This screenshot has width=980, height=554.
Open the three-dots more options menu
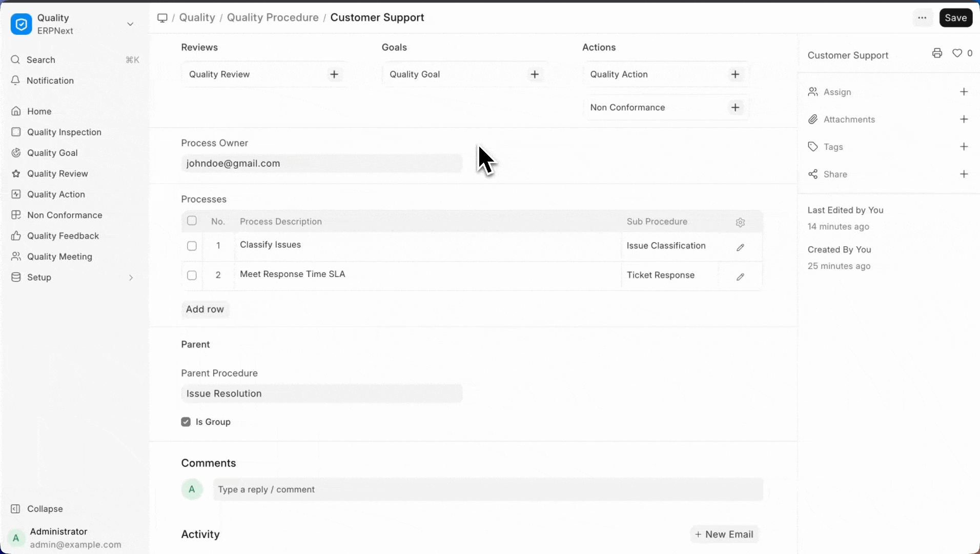(922, 18)
